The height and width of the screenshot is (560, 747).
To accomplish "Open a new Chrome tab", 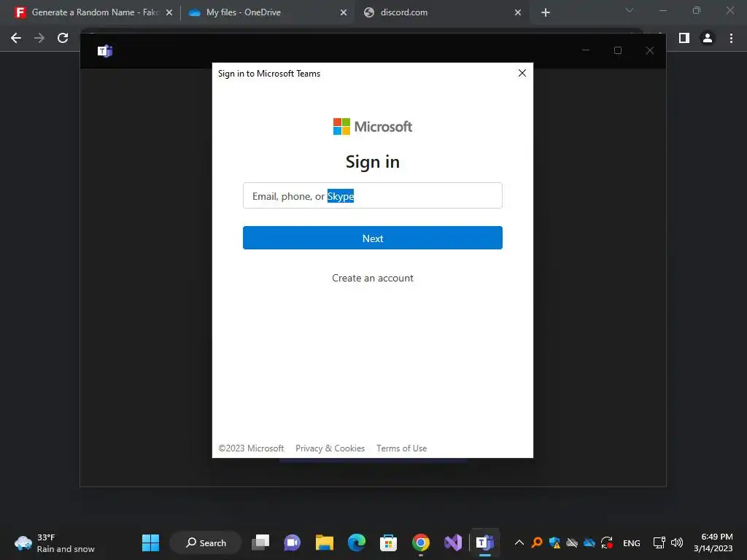I will tap(546, 12).
